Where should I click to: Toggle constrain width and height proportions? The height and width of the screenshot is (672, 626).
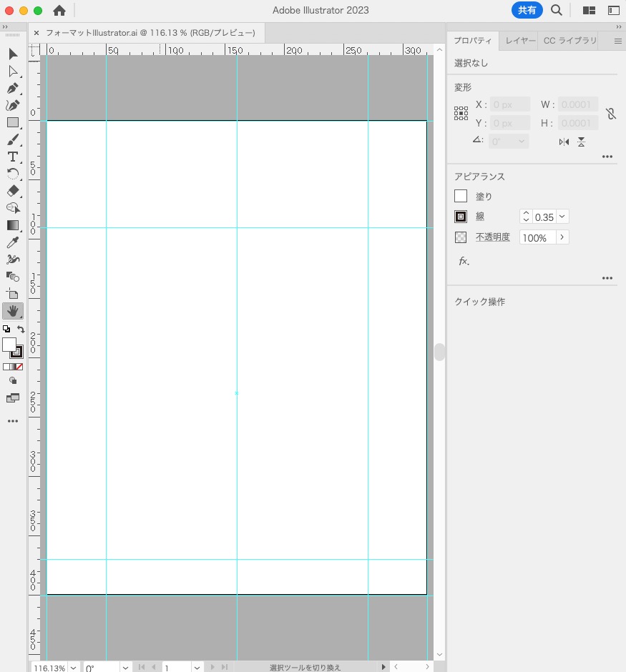click(611, 114)
